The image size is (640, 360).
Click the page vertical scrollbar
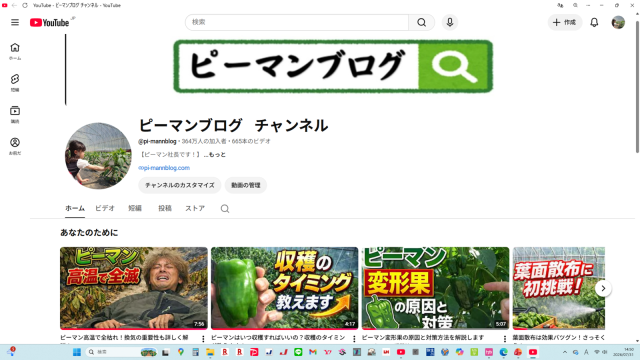[637, 87]
